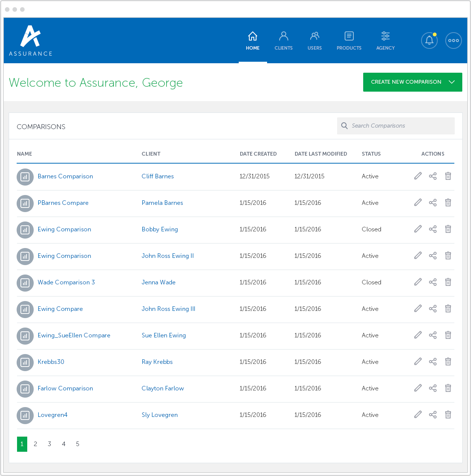Image resolution: width=471 pixels, height=476 pixels.
Task: Edit the Ewing_SueEllen Compare row
Action: click(418, 335)
